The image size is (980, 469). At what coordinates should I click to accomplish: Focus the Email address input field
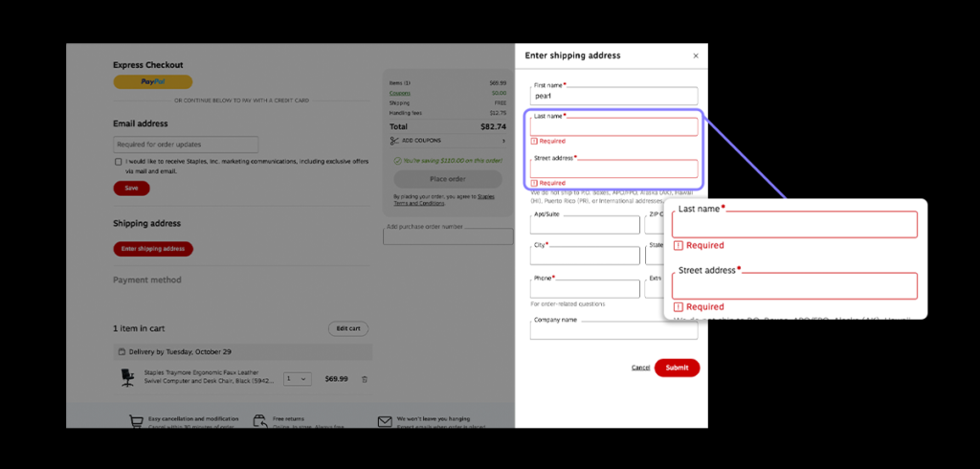[x=186, y=145]
